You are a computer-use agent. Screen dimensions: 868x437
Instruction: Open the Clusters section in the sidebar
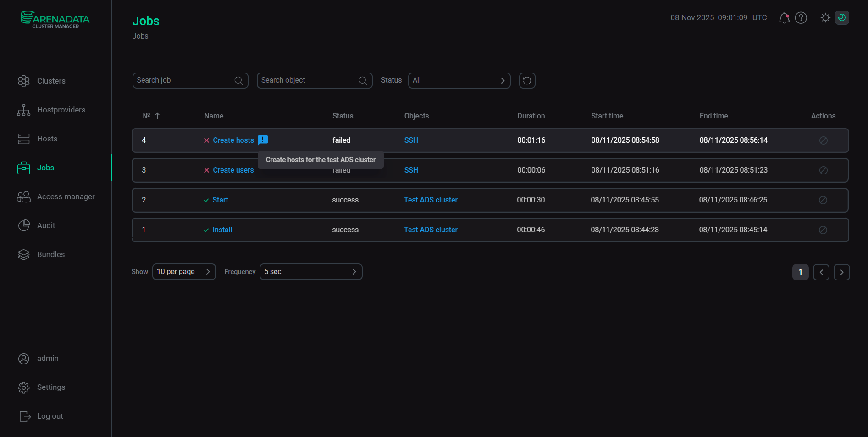pos(51,81)
